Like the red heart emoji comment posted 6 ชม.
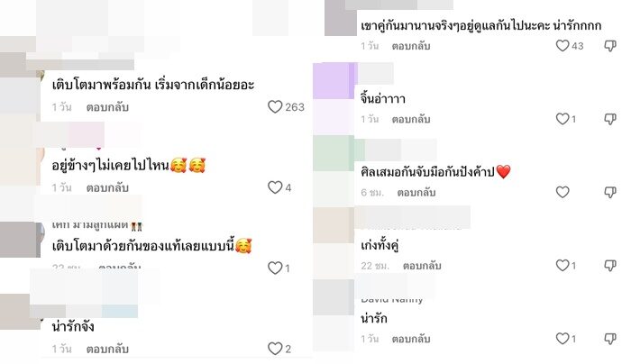This screenshot has height=364, width=631. (x=562, y=192)
